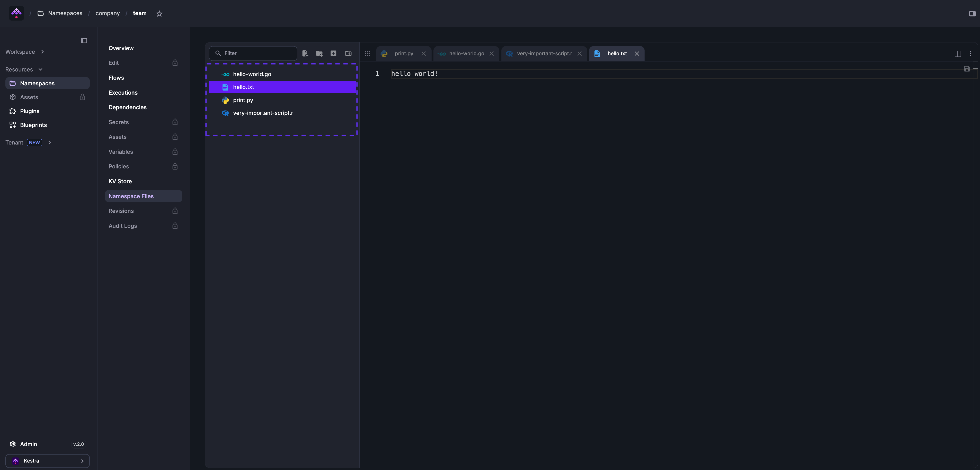Screen dimensions: 980x470
Task: Open the locked Policies tab
Action: (144, 167)
